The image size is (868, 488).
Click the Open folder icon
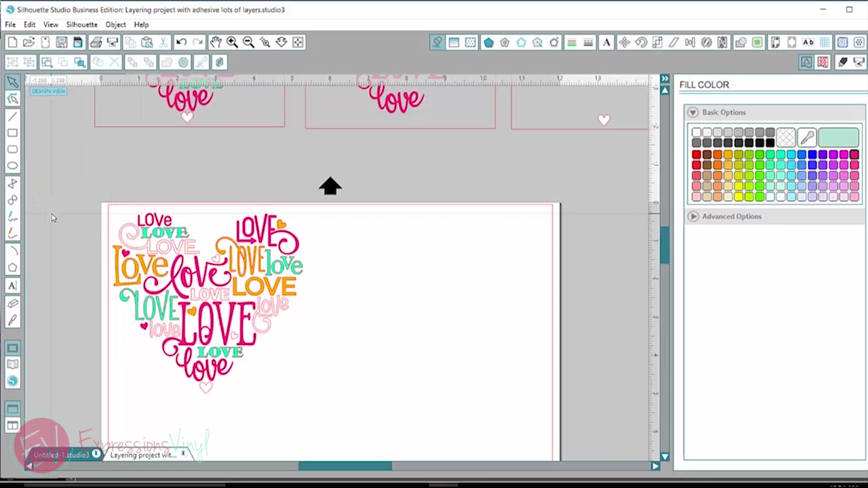click(28, 42)
